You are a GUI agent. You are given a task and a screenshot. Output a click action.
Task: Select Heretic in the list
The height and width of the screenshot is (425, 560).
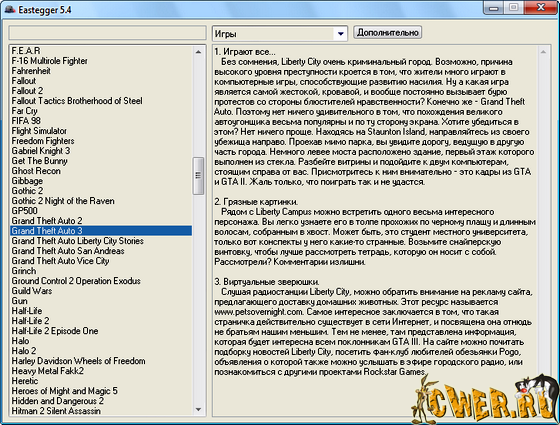(101, 381)
